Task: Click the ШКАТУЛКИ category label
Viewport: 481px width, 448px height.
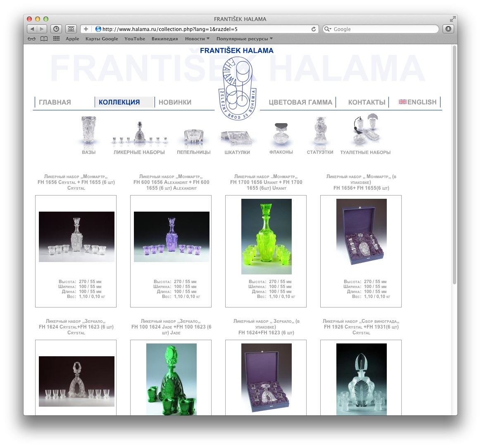Action: 237,152
